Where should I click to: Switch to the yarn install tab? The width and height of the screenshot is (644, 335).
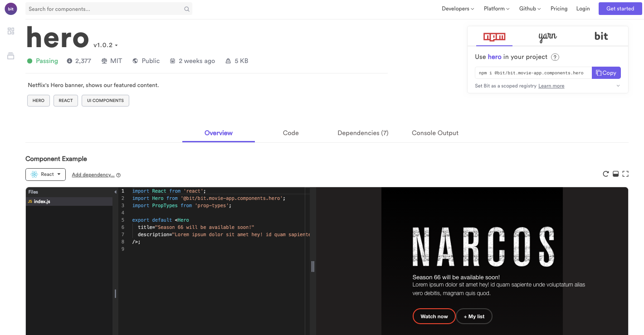tap(547, 36)
